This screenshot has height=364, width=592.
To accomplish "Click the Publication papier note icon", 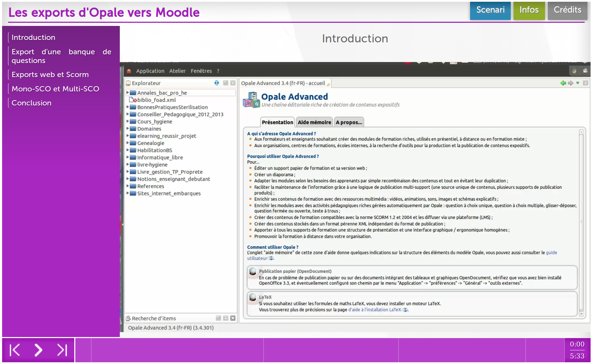I will [253, 272].
